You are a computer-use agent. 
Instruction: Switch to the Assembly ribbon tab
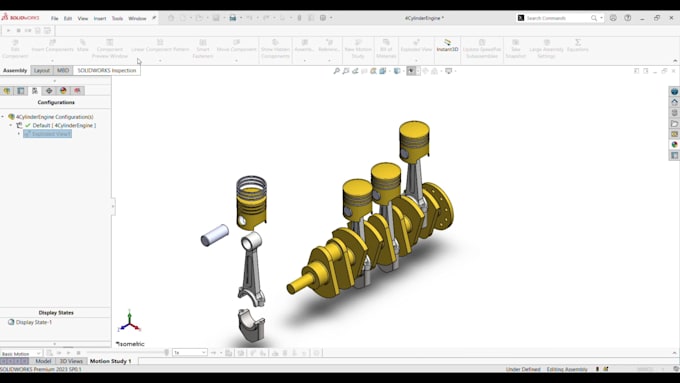pos(15,70)
